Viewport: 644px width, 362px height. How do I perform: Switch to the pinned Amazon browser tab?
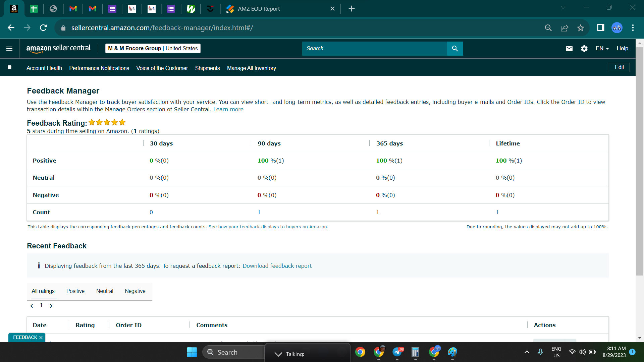14,9
